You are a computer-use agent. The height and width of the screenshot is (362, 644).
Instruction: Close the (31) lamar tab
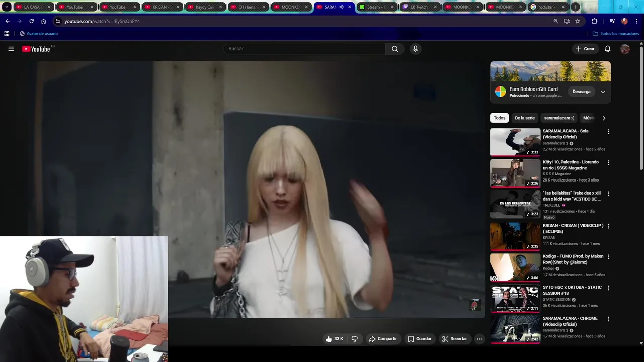point(264,7)
